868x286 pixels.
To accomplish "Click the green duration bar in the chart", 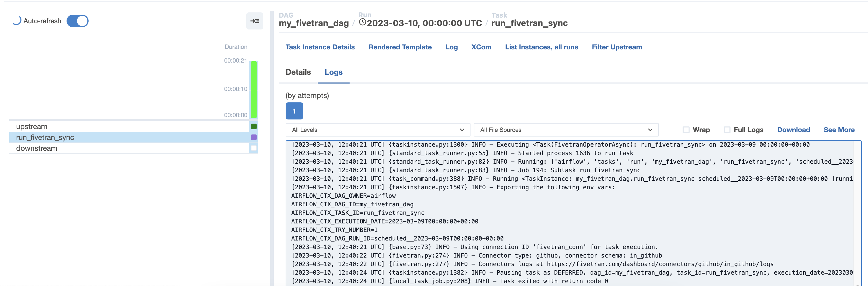I will [x=253, y=89].
